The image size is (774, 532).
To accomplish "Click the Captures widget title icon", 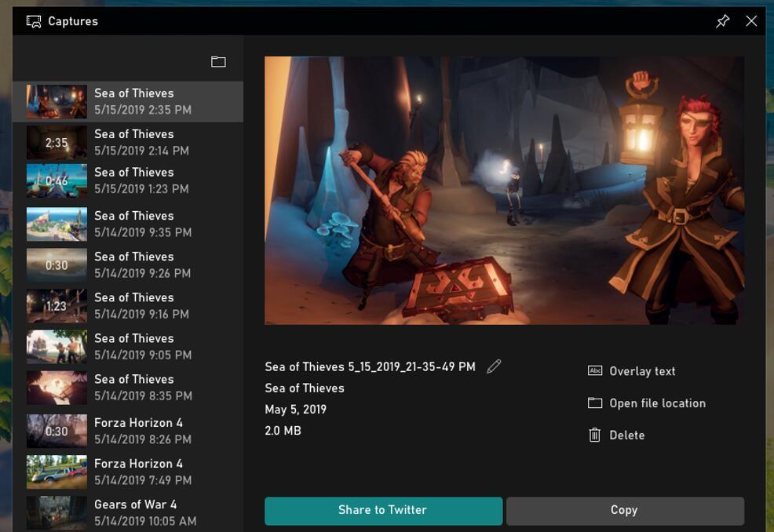I will click(x=34, y=21).
